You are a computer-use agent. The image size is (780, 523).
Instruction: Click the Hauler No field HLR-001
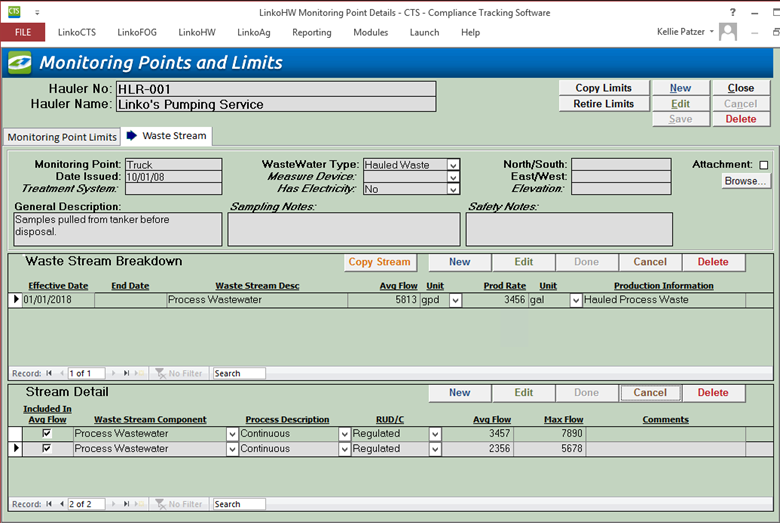[x=276, y=89]
